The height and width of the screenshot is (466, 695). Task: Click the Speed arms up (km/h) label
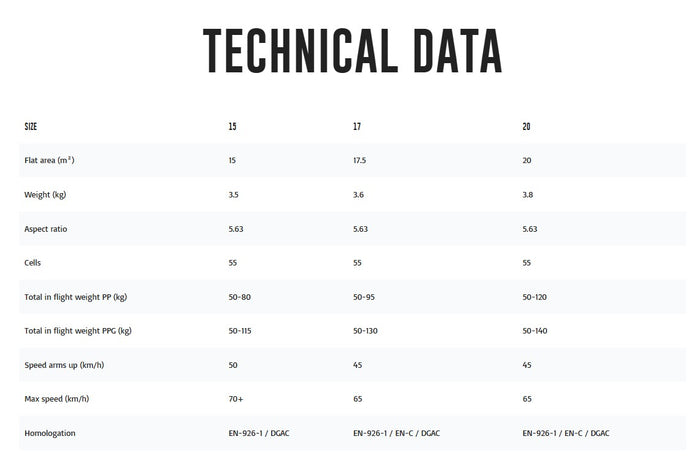[64, 365]
